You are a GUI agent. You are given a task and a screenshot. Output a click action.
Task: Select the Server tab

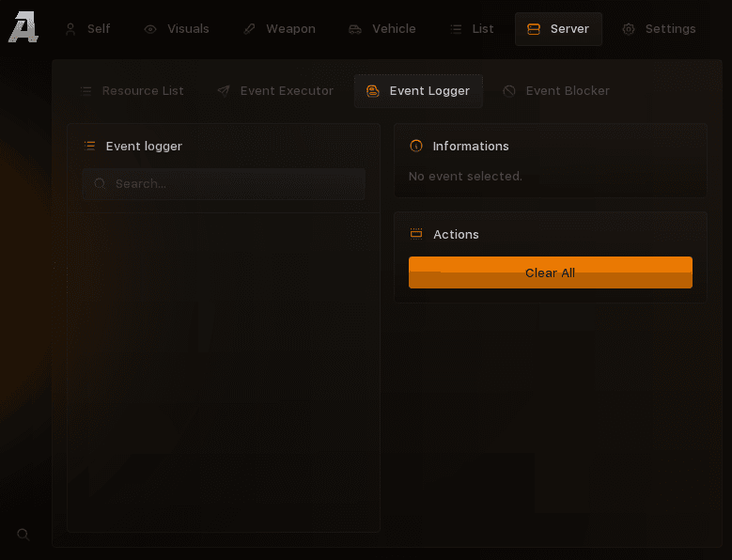[558, 29]
